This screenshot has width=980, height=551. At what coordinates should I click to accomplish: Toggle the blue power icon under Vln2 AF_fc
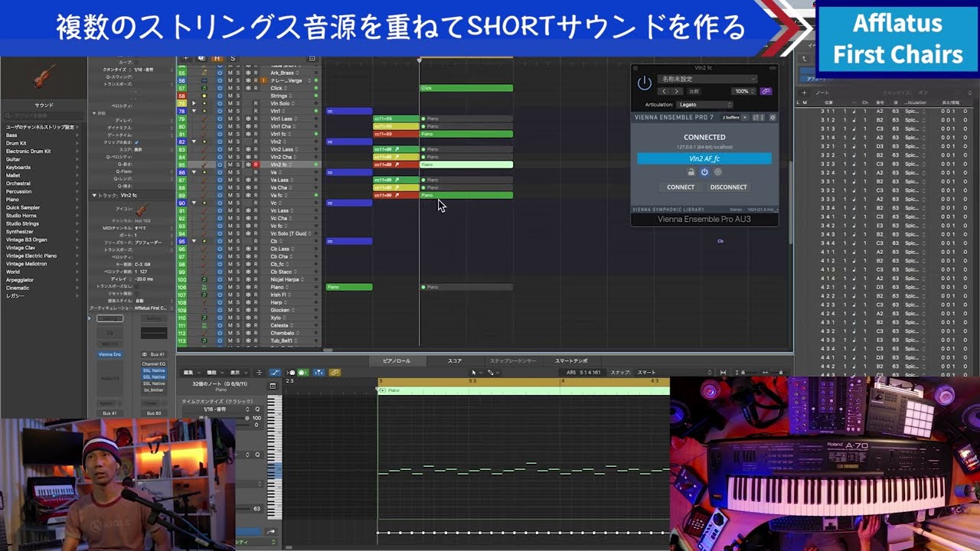click(x=704, y=172)
